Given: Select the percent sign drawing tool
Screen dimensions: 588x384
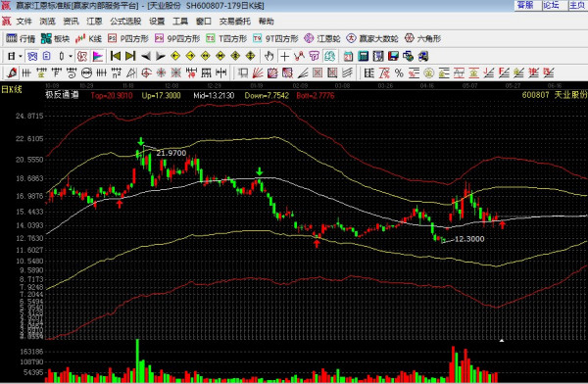Looking at the screenshot, I should 399,72.
